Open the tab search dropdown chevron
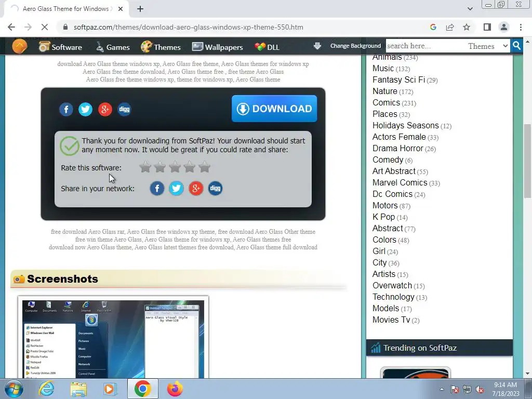Viewport: 532px width, 399px height. coord(470,9)
